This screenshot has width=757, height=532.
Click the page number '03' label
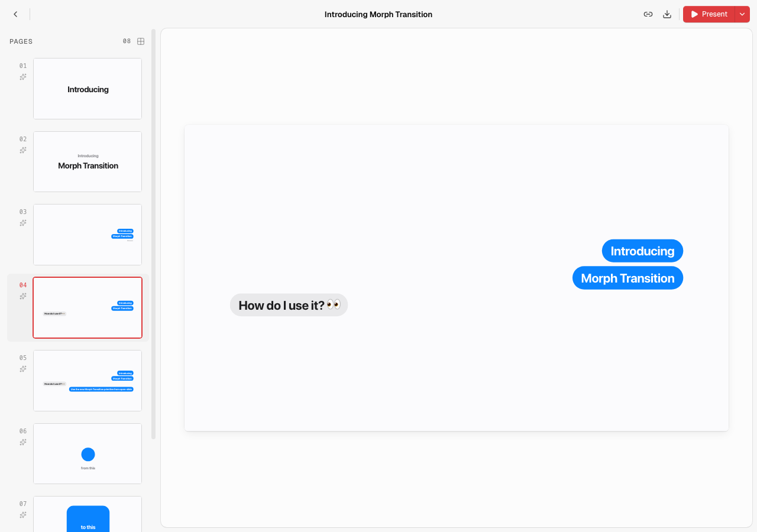coord(23,212)
